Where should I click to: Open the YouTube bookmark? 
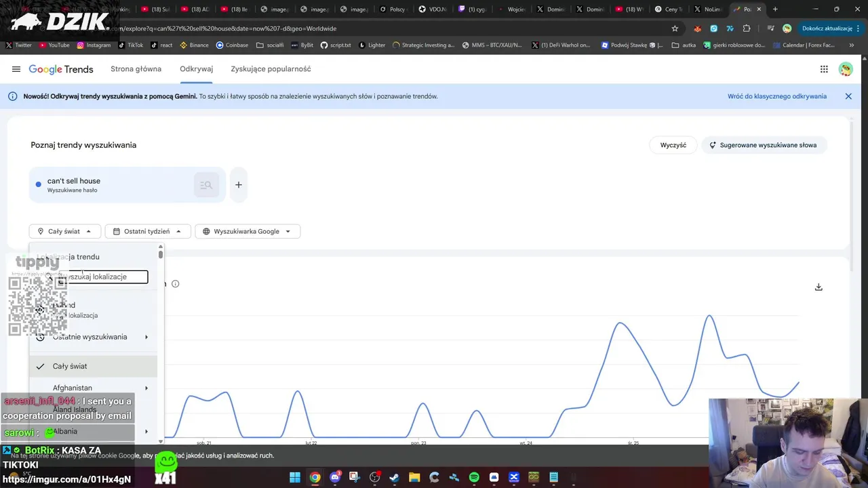[54, 45]
